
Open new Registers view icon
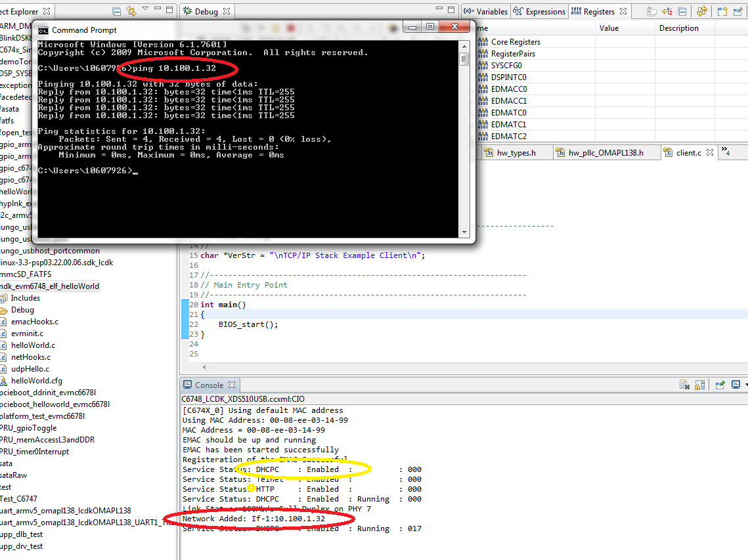(723, 11)
